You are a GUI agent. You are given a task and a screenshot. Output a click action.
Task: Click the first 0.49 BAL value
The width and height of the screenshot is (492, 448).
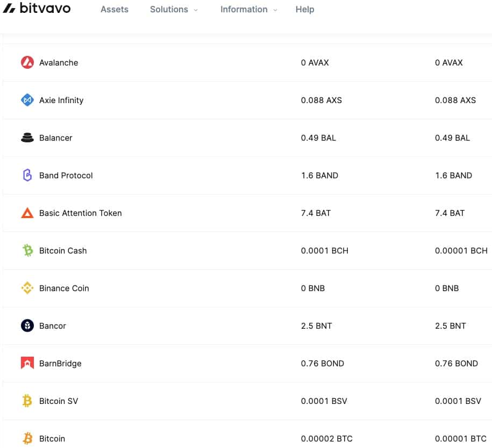pos(318,138)
